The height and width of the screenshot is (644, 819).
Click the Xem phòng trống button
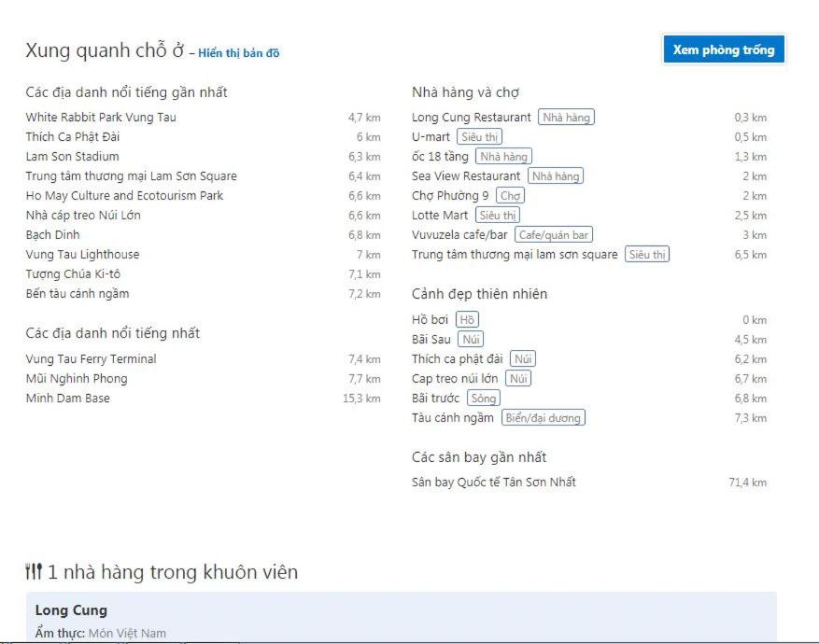pyautogui.click(x=723, y=50)
